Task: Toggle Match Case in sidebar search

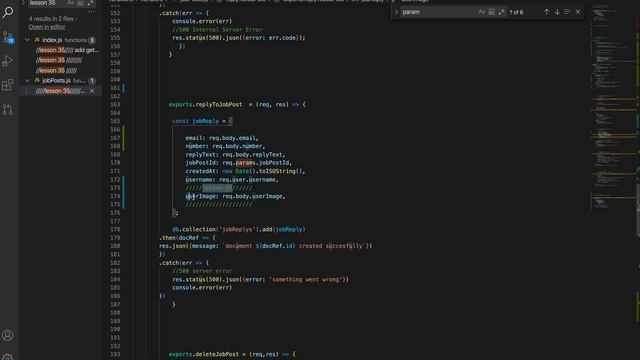Action: pyautogui.click(x=71, y=3)
